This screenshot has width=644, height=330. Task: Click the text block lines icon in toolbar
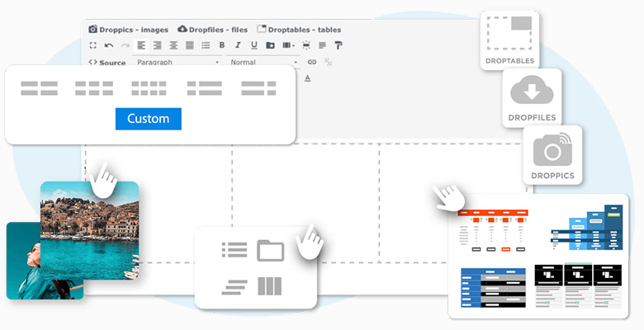coord(322,45)
